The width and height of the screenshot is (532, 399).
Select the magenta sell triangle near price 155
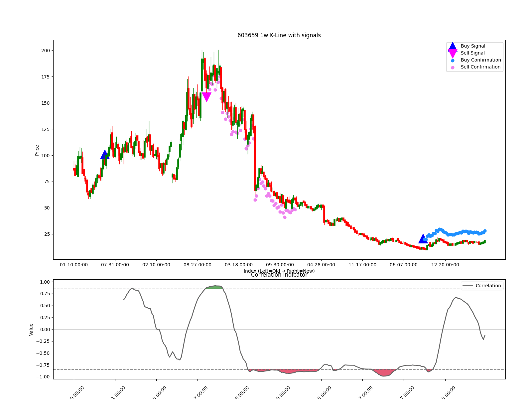tap(206, 97)
